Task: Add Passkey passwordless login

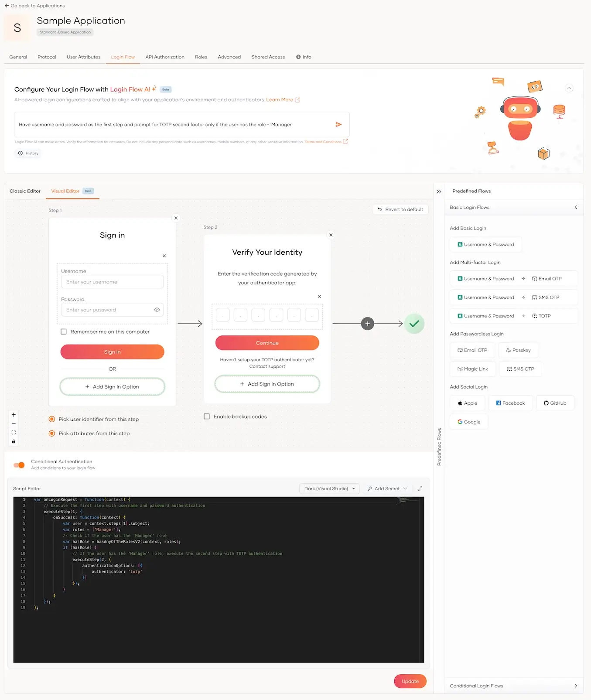Action: pyautogui.click(x=519, y=350)
